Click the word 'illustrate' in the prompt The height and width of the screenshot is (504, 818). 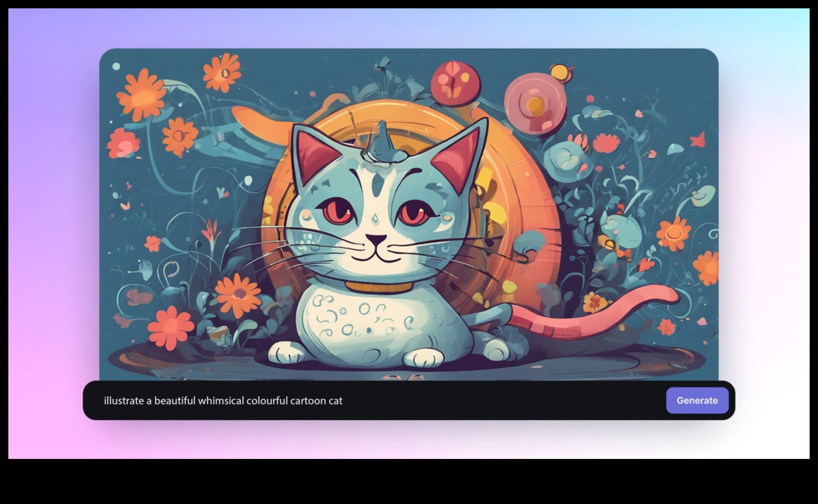[124, 401]
